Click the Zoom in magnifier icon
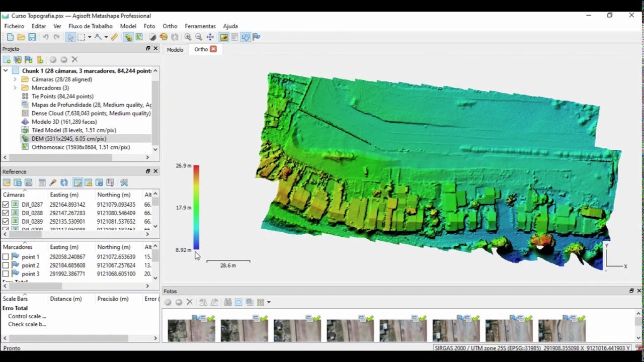The width and height of the screenshot is (644, 362). coord(188,37)
